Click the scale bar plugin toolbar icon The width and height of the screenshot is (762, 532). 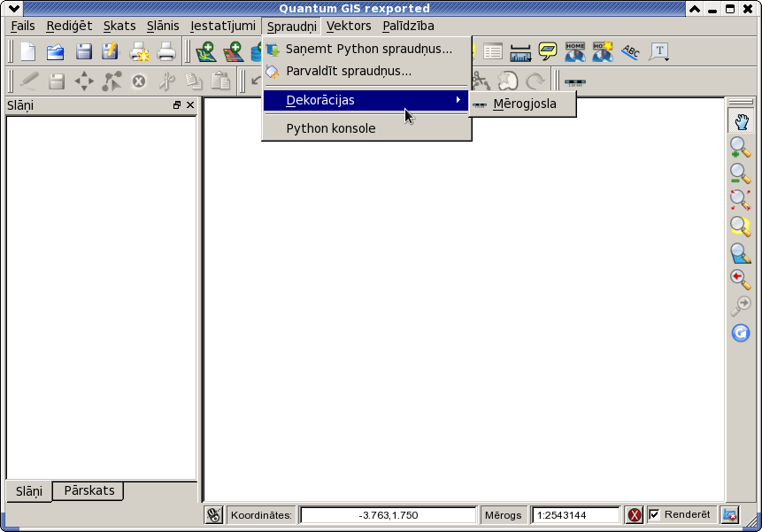tap(575, 81)
